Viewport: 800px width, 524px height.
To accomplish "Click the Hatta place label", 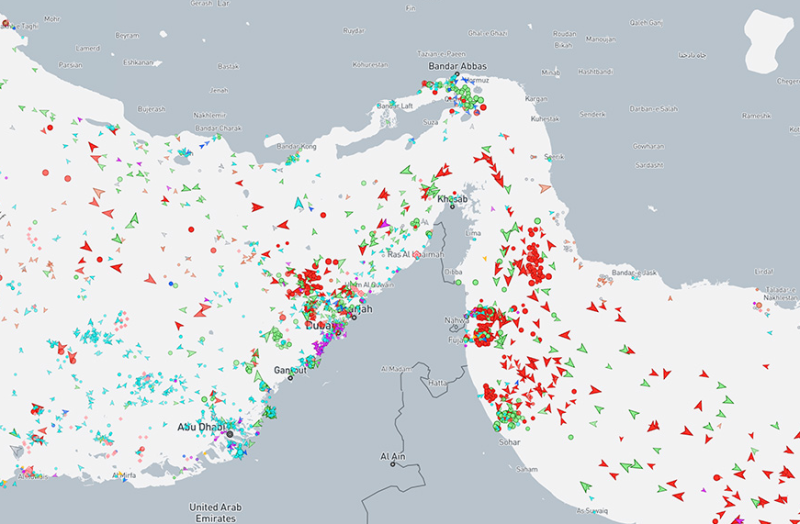I will [438, 382].
